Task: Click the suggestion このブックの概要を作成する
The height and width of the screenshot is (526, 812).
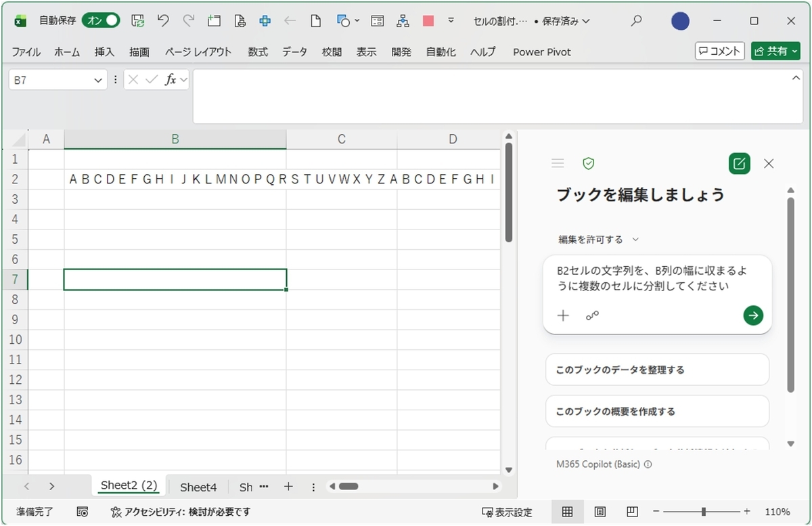Action: click(x=657, y=411)
